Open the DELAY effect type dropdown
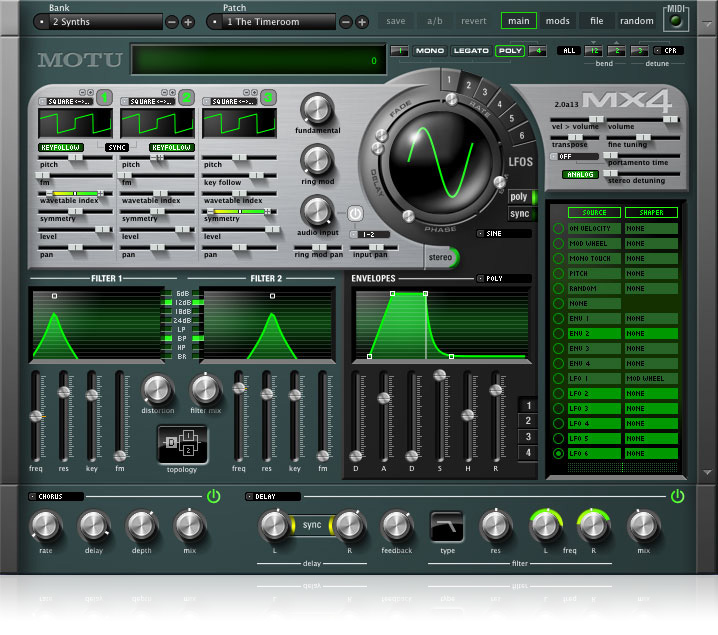The height and width of the screenshot is (635, 718). 273,496
